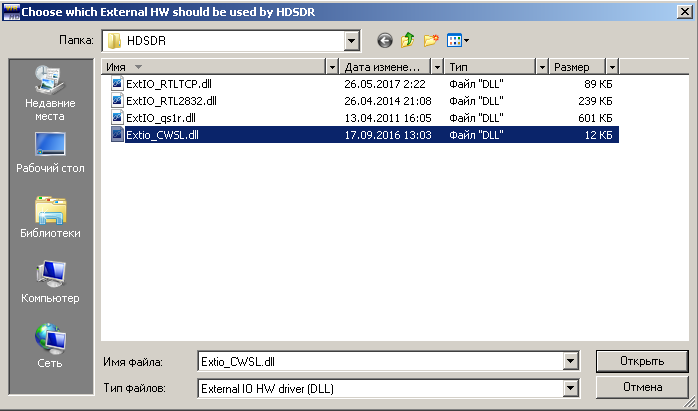Click date 17.09.2016 13:03
The height and width of the screenshot is (411, 698).
(x=388, y=134)
